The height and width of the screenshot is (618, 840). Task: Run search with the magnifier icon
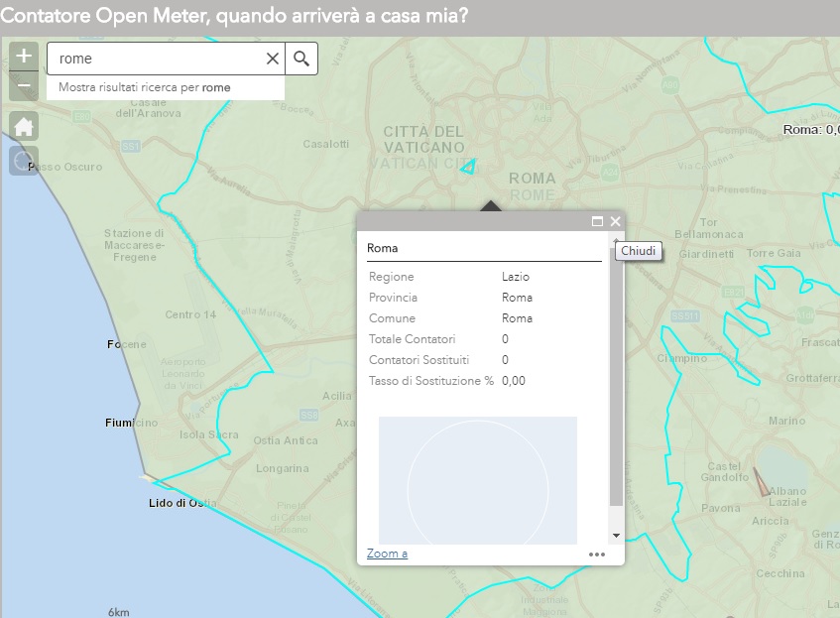301,59
